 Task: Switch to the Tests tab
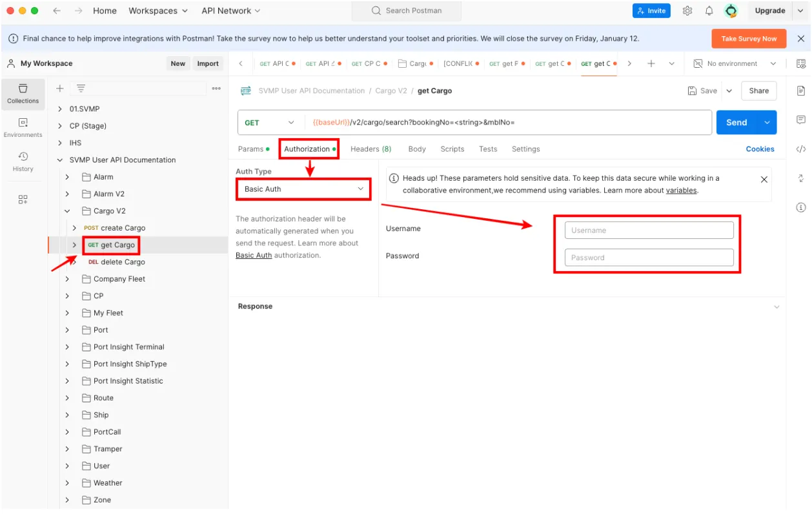[x=488, y=149]
